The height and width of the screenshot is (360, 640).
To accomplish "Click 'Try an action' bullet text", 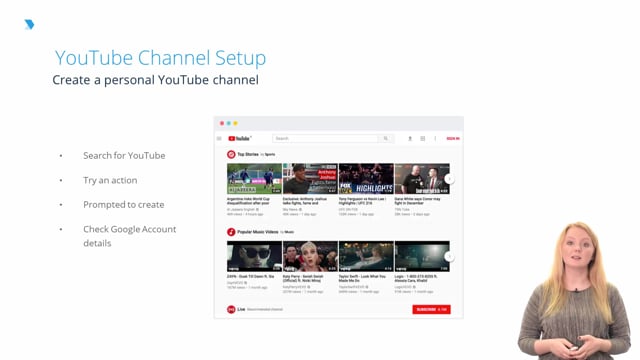I will click(x=110, y=180).
